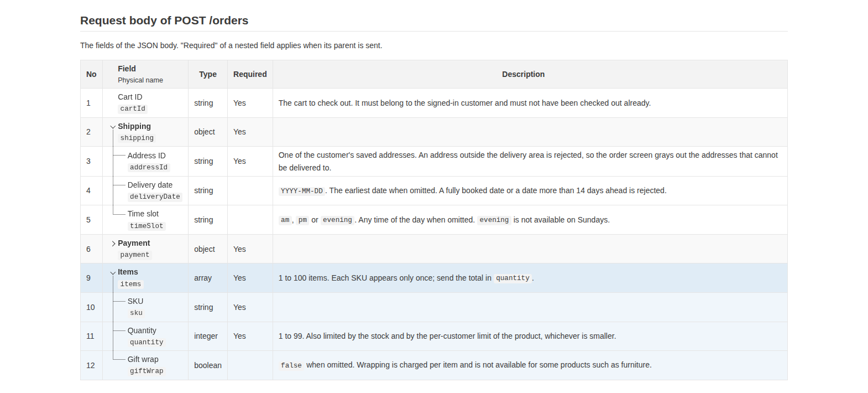The width and height of the screenshot is (868, 393).
Task: Click row number 12 cell
Action: point(91,365)
